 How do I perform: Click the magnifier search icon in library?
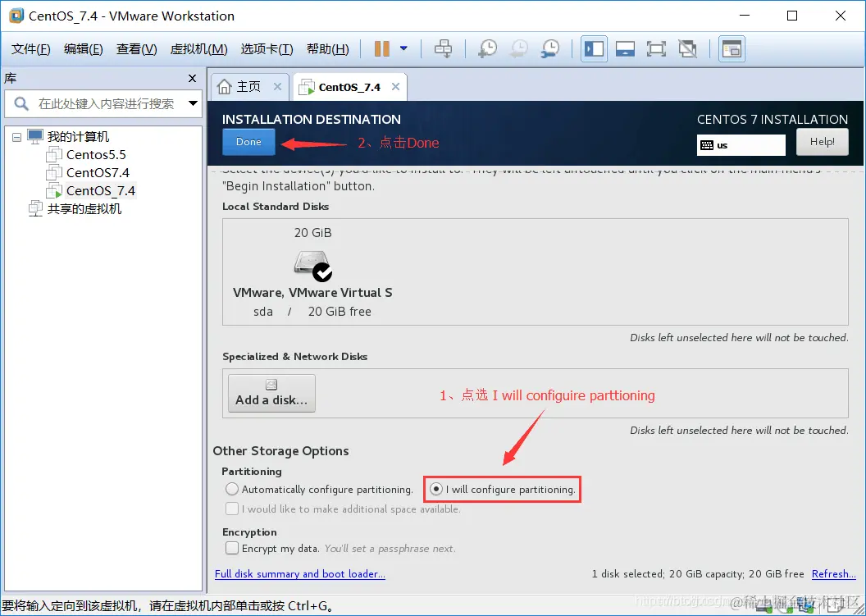tap(21, 103)
